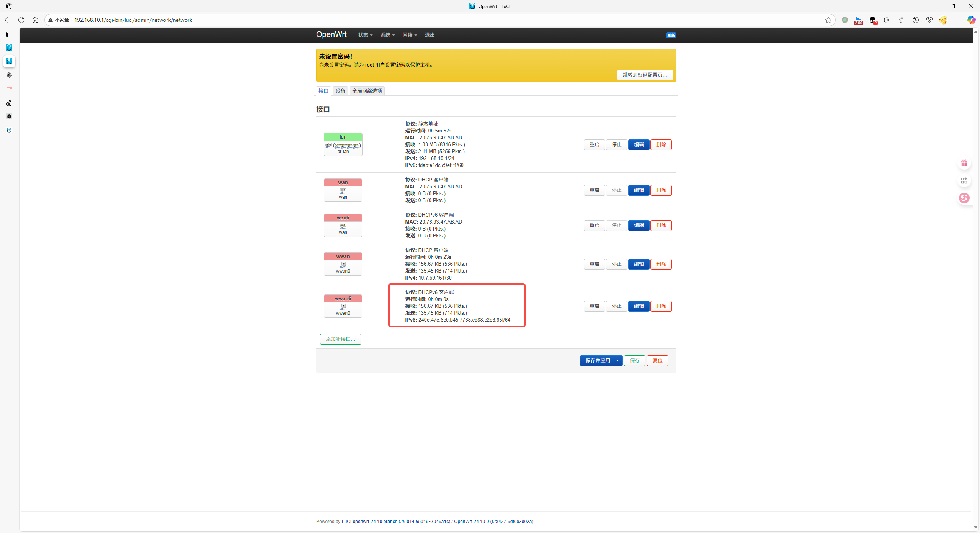Viewport: 980px width, 533px height.
Task: Click the grid apps icon on right edge
Action: [x=964, y=181]
